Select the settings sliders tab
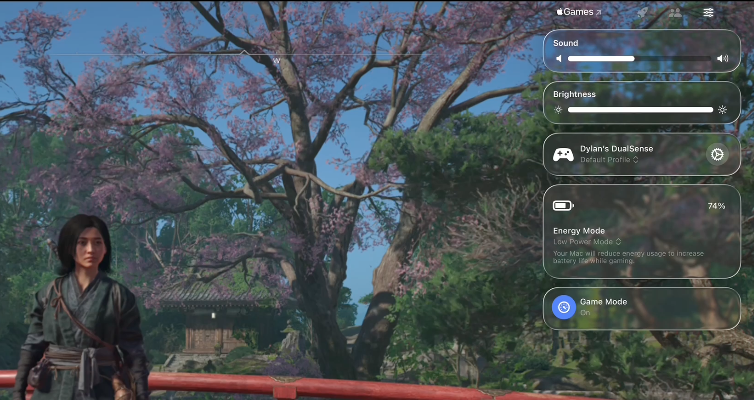754x400 pixels. pos(708,12)
